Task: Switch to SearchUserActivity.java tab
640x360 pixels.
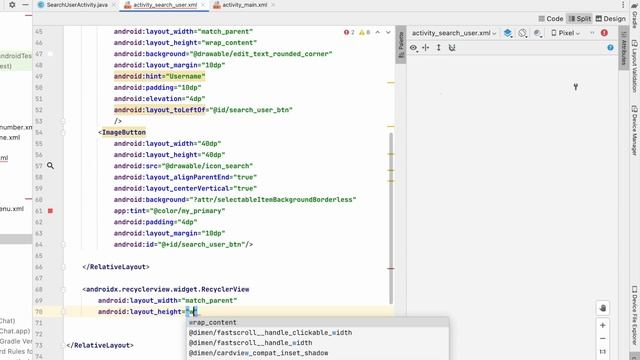Action: point(77,5)
